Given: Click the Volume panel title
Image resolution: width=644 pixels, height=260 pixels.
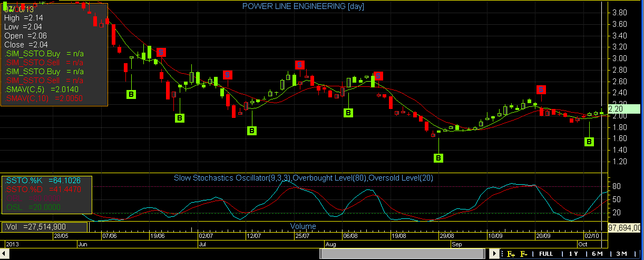Looking at the screenshot, I should point(303,226).
